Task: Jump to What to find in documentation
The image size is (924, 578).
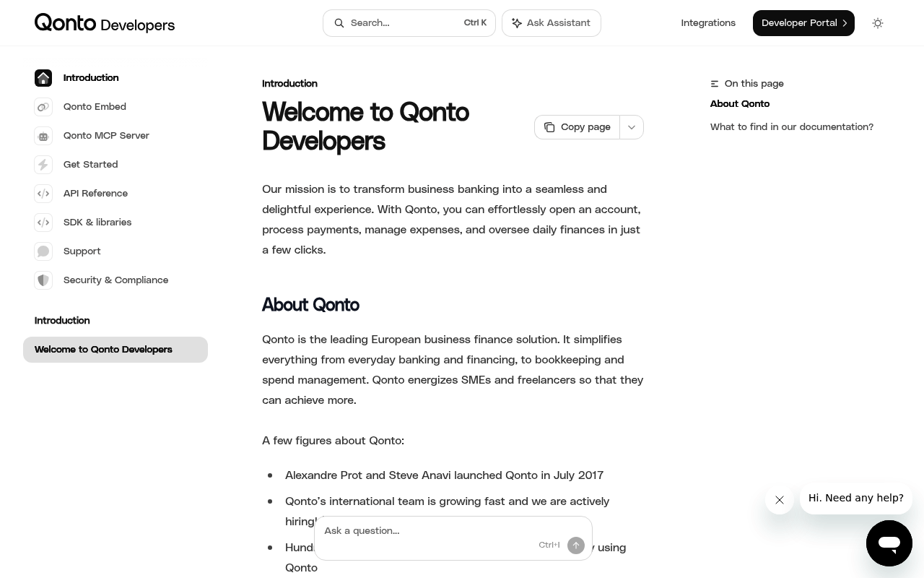Action: (x=792, y=127)
